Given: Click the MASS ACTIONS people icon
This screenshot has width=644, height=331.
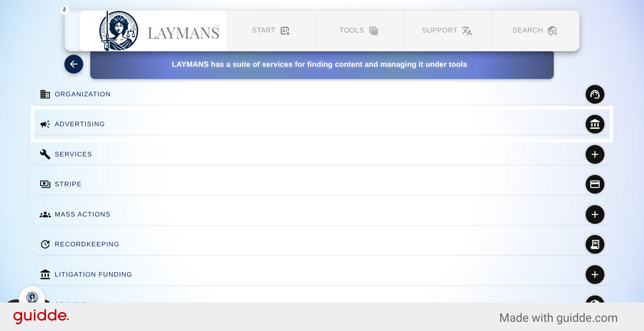Looking at the screenshot, I should (45, 215).
